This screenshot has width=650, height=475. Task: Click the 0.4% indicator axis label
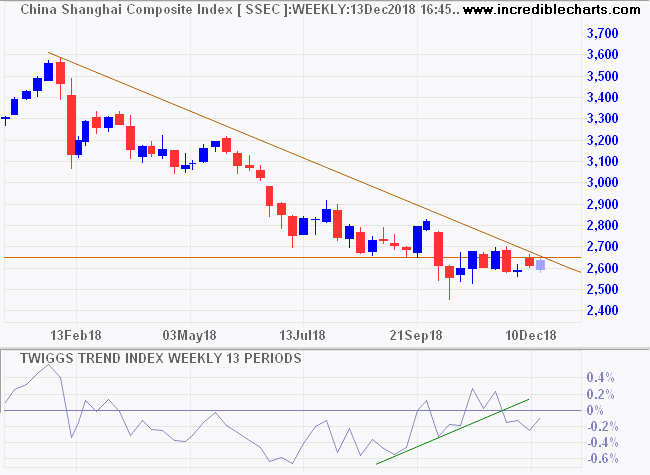coord(600,378)
